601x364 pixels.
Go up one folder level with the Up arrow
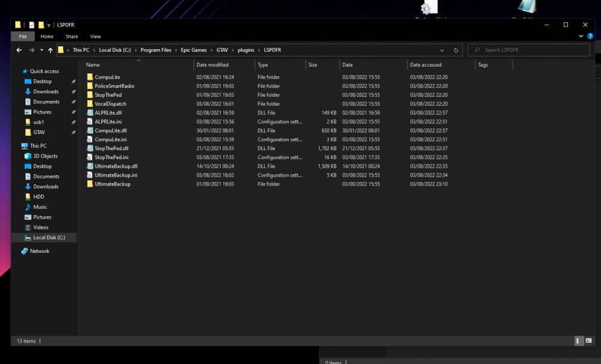pos(50,50)
